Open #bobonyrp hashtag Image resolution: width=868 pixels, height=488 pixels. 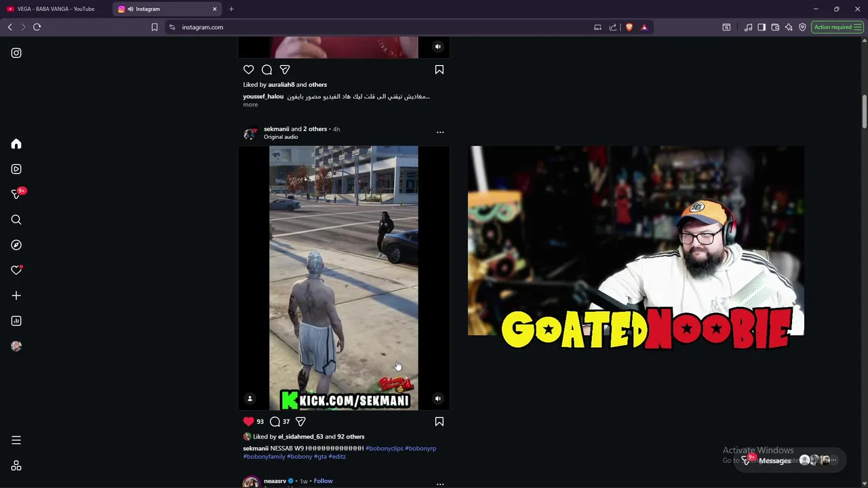coord(420,448)
